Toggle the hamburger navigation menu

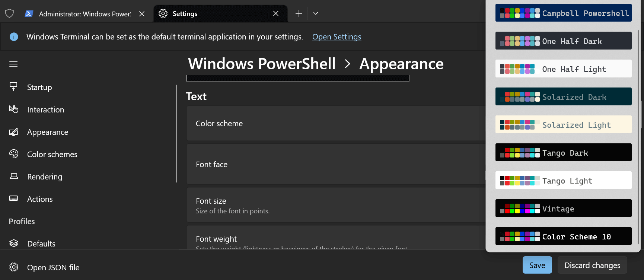(13, 64)
